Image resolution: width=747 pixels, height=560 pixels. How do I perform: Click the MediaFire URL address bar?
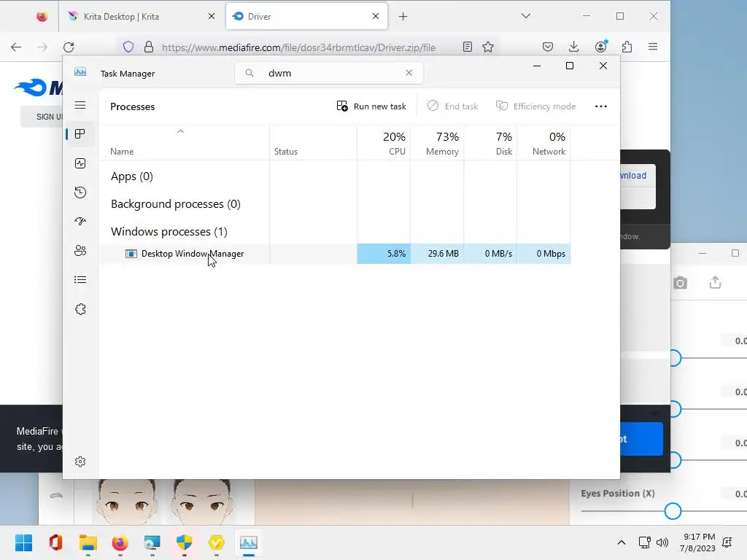[x=298, y=47]
